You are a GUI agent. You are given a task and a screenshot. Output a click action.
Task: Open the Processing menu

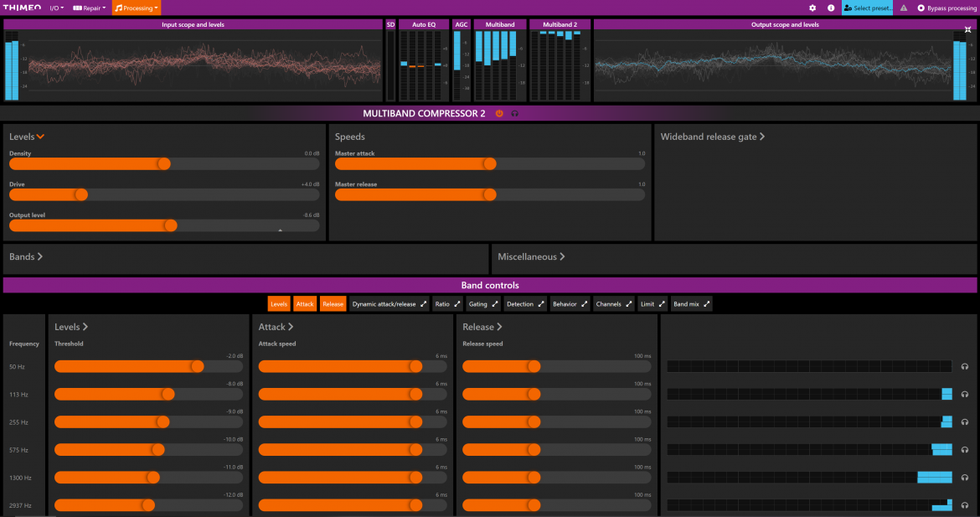137,8
